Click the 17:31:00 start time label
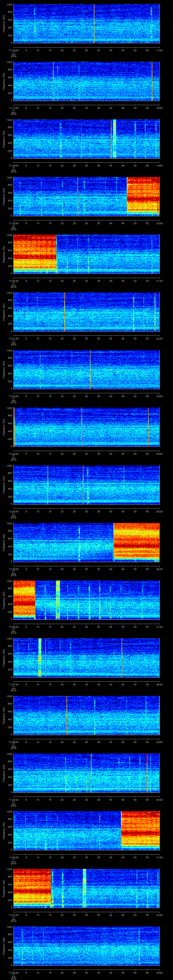This screenshot has height=980, width=173. [13, 915]
